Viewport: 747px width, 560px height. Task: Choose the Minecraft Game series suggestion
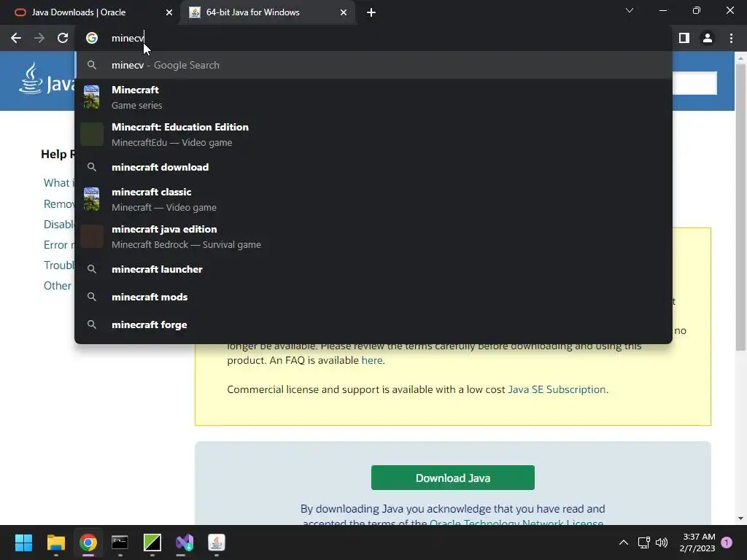373,97
